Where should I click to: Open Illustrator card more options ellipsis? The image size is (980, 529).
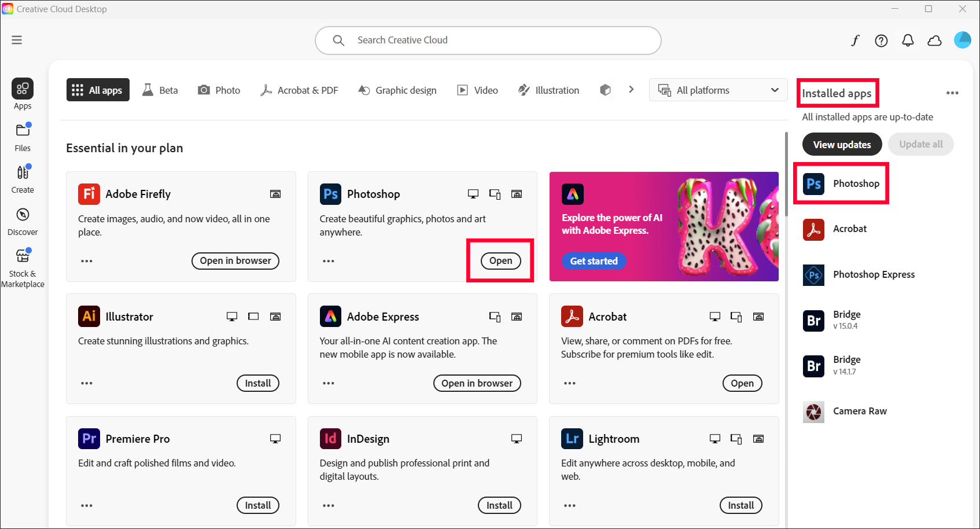[87, 383]
